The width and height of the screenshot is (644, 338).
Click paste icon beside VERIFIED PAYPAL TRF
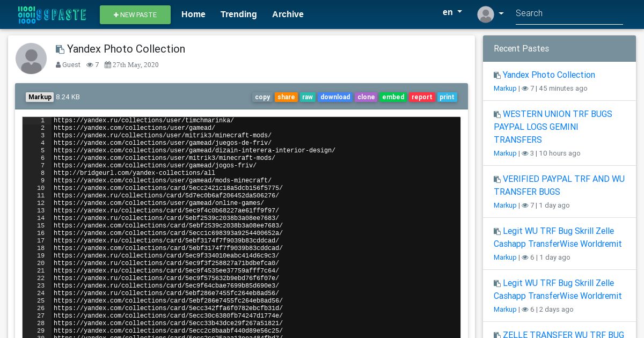(497, 180)
